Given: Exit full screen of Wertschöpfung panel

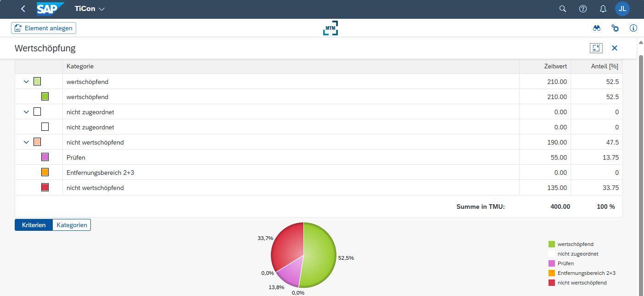Looking at the screenshot, I should point(596,48).
